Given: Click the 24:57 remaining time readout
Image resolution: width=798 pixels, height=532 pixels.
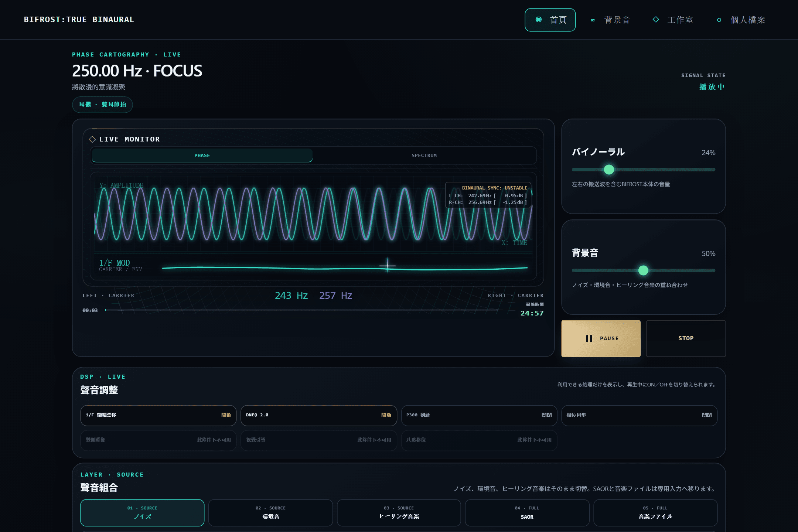Looking at the screenshot, I should coord(532,313).
